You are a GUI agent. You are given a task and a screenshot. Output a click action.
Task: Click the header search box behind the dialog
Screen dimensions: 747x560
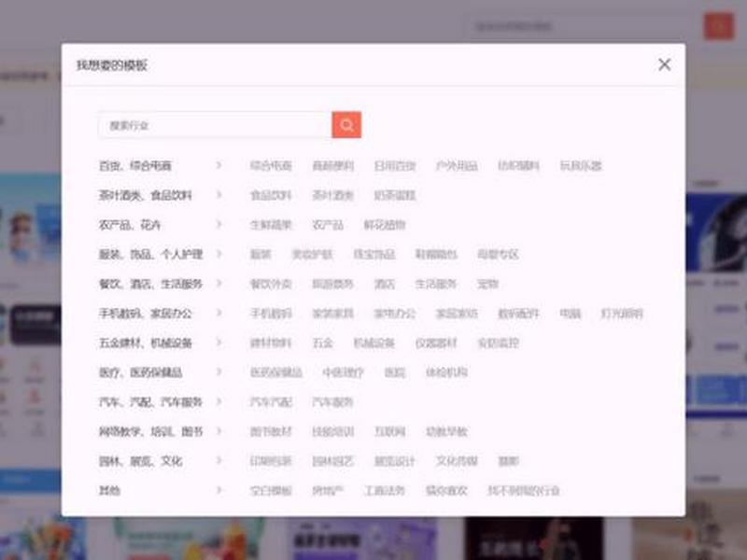[586, 26]
